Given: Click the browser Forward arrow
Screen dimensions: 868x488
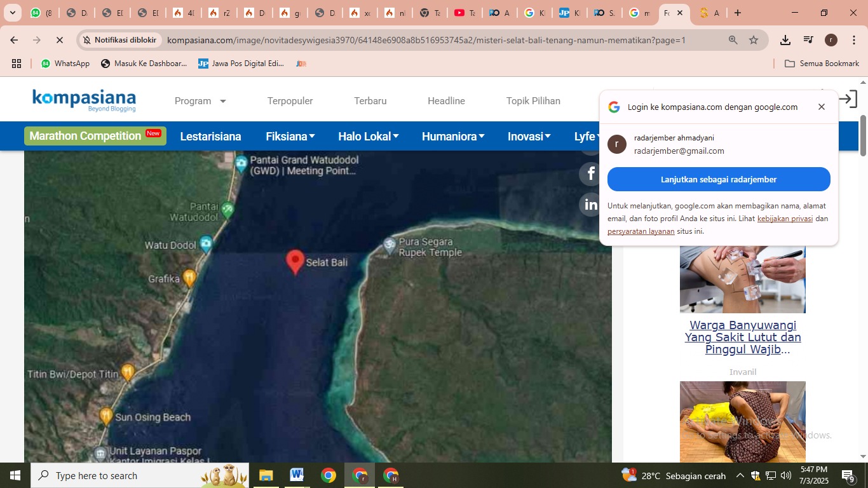Looking at the screenshot, I should tap(37, 40).
